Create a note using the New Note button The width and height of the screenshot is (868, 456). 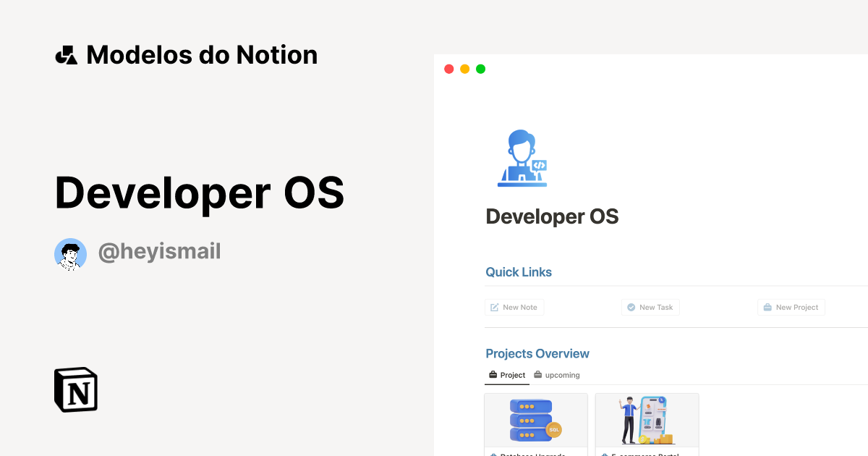point(514,307)
